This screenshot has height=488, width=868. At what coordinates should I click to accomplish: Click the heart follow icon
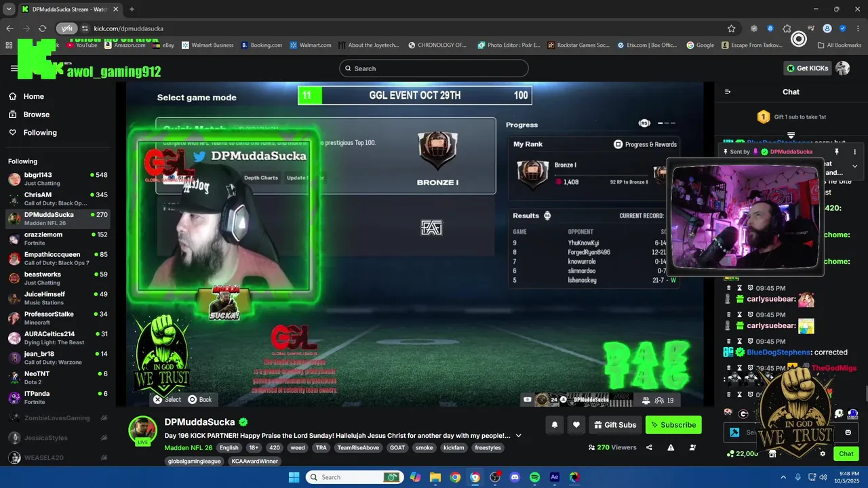(576, 425)
